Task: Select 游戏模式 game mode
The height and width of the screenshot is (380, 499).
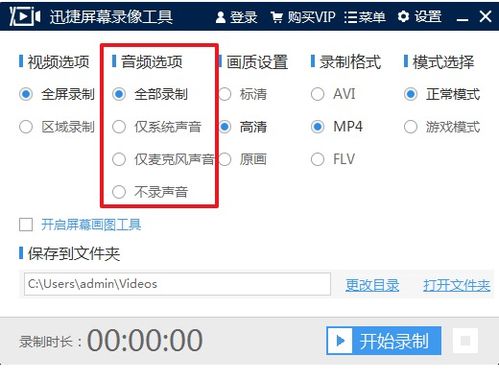Action: [x=442, y=127]
